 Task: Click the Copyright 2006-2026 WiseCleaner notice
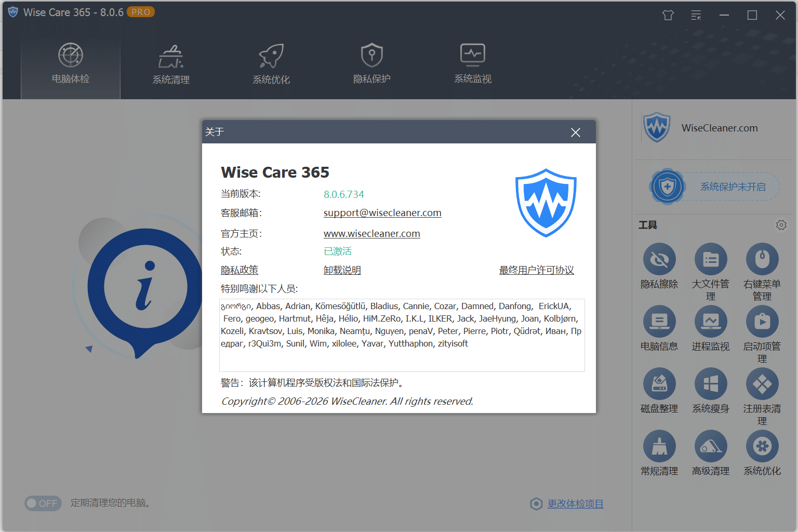pos(347,401)
